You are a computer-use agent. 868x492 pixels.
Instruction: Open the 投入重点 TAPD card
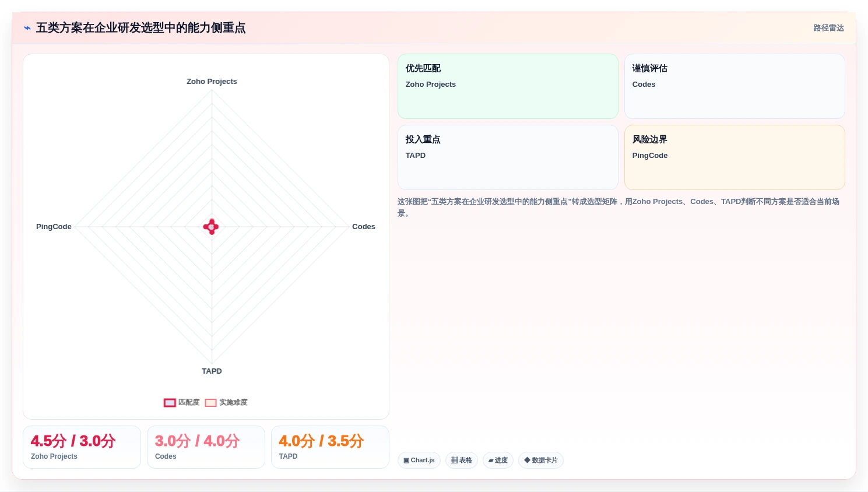(508, 157)
